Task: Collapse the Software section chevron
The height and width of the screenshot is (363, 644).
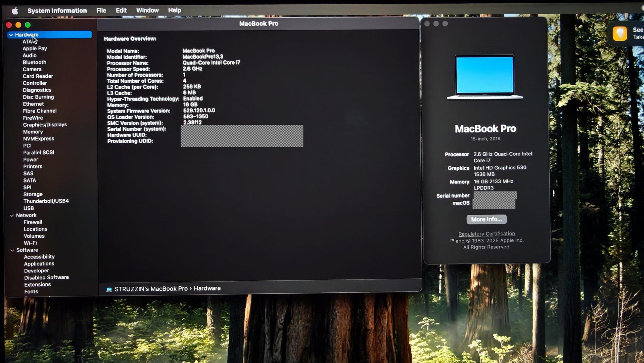Action: coord(12,250)
